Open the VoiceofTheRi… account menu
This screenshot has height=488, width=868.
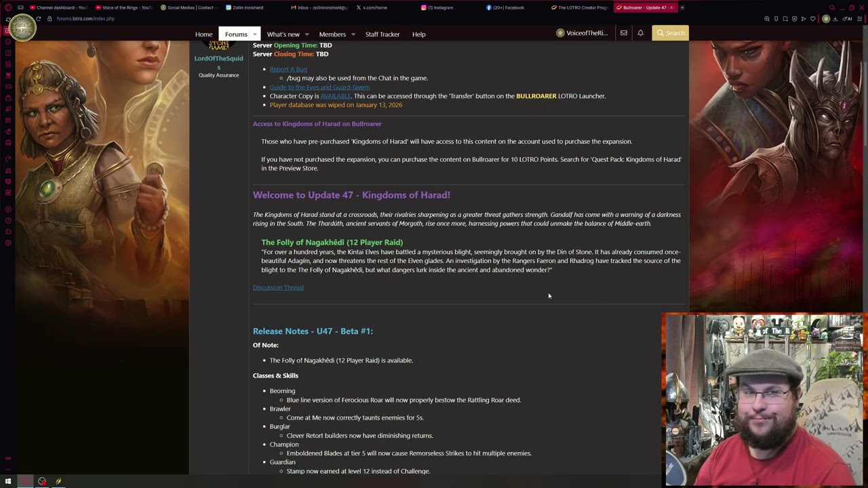(582, 33)
